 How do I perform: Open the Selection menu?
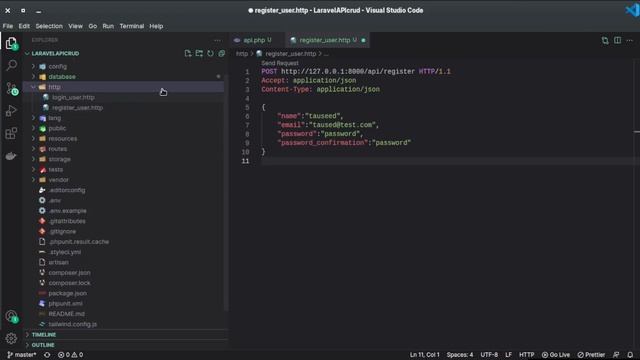click(x=49, y=26)
